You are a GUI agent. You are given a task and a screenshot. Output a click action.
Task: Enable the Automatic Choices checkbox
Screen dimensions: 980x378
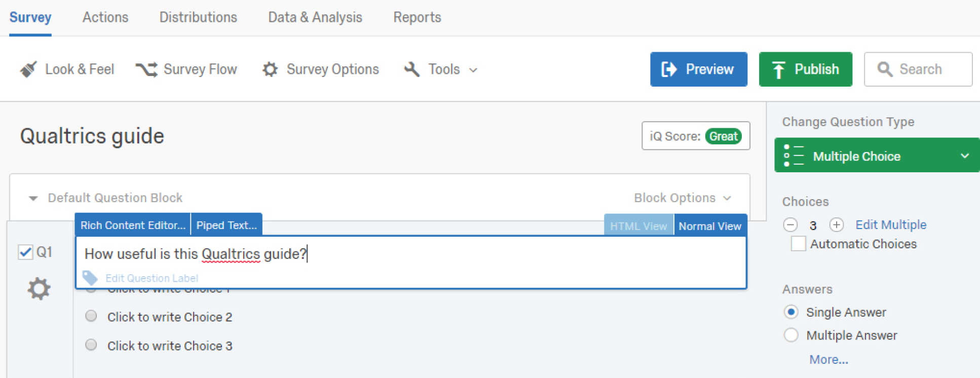798,244
